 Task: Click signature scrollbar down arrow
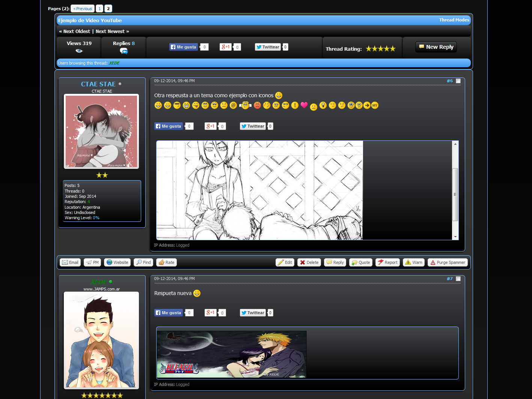tap(455, 237)
